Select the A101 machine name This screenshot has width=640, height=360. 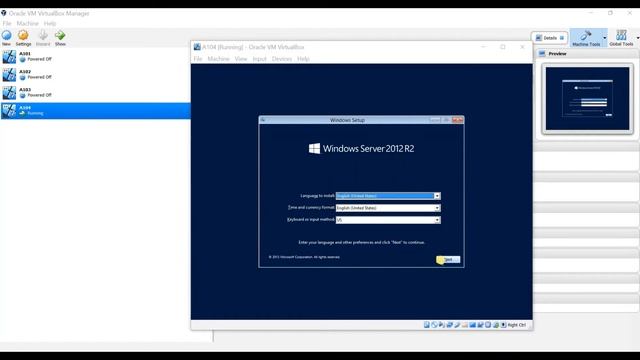click(x=25, y=53)
